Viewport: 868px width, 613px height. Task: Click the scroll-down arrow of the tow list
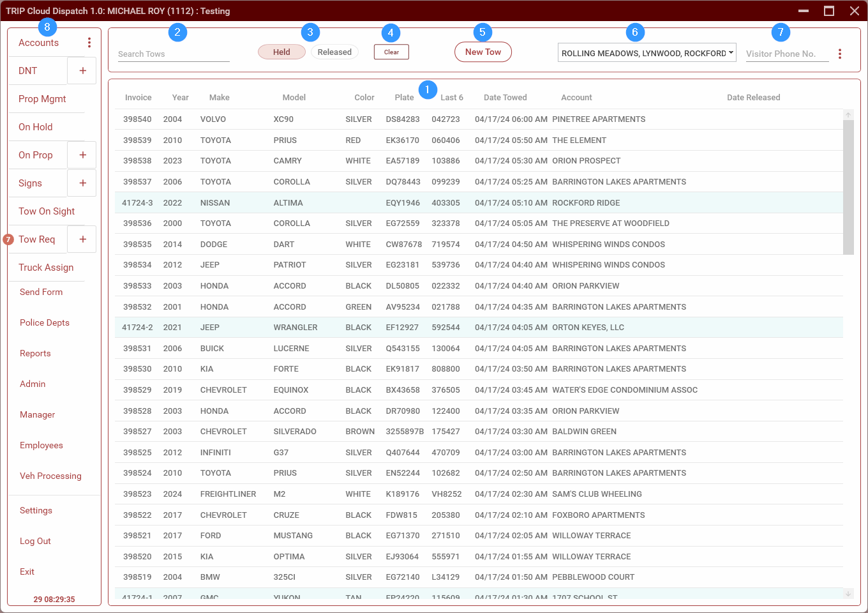[848, 593]
